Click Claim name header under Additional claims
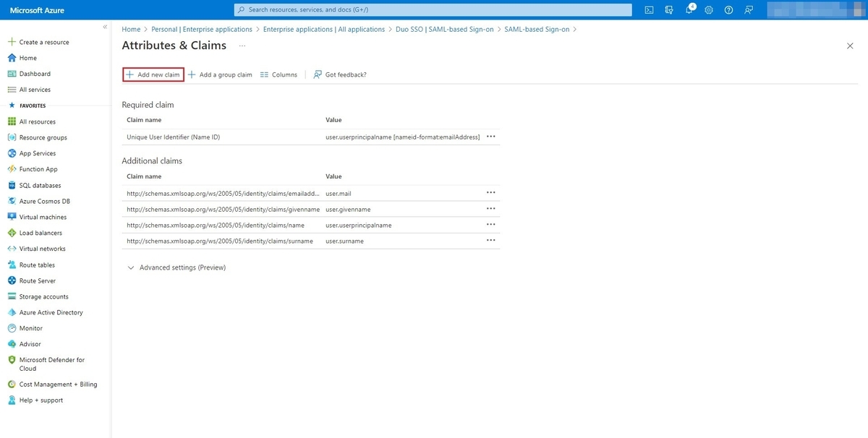The height and width of the screenshot is (438, 868). [x=144, y=176]
